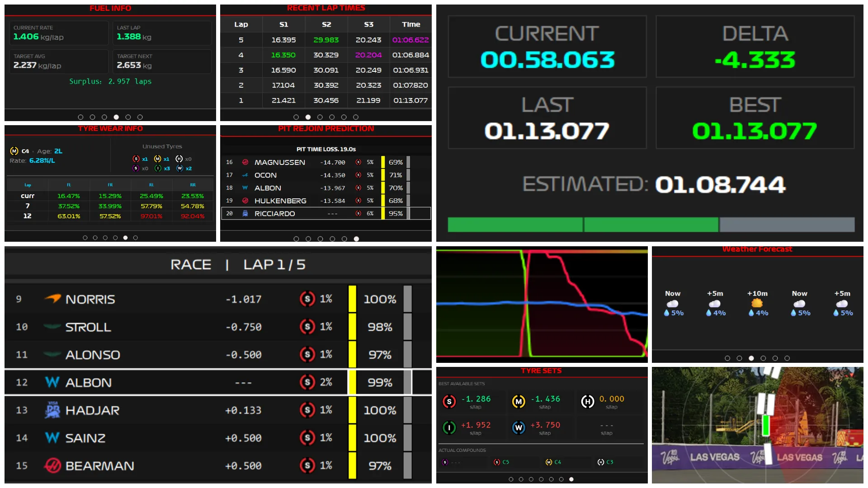The image size is (868, 488).
Task: Click the green intermediate tyre icon in Tyre Sets
Action: (449, 427)
